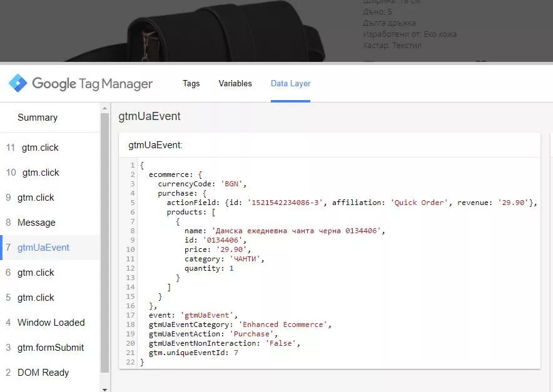Click the Google Tag Manager title text
This screenshot has height=392, width=553.
(93, 84)
